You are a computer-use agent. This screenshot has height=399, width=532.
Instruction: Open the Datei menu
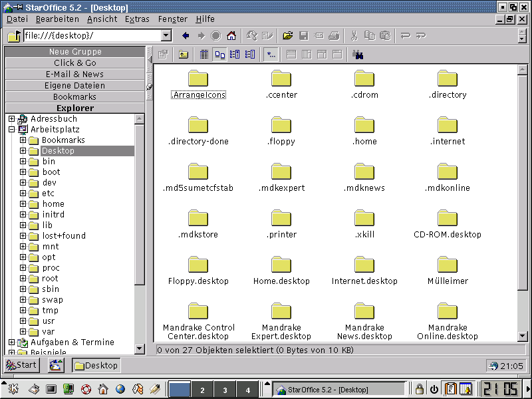17,19
